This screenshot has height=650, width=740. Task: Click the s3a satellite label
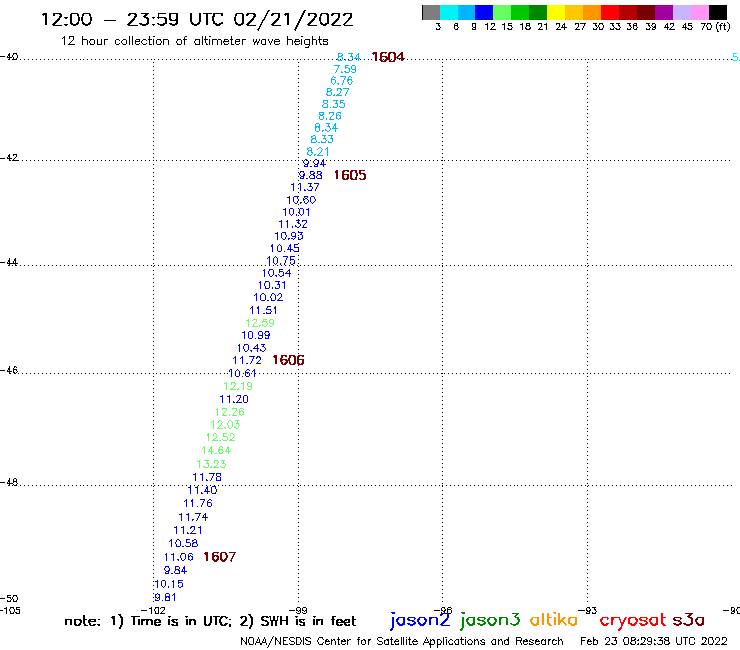(689, 620)
